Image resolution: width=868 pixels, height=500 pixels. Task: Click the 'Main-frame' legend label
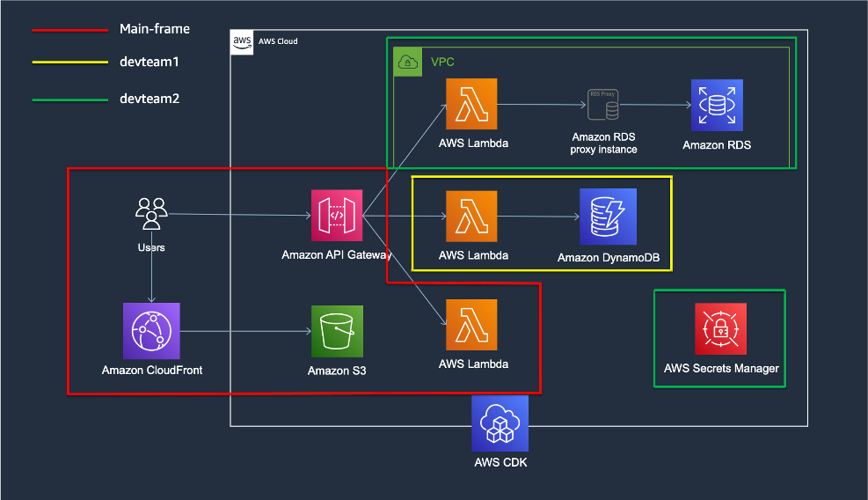(155, 29)
